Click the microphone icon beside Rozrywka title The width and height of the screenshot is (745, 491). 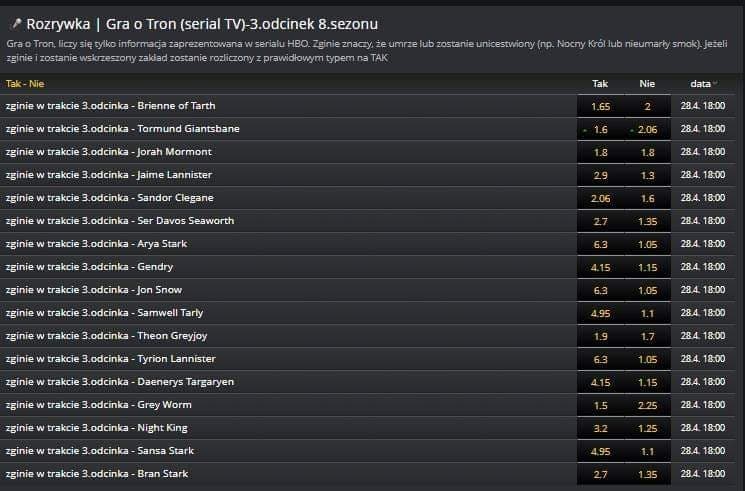point(15,23)
